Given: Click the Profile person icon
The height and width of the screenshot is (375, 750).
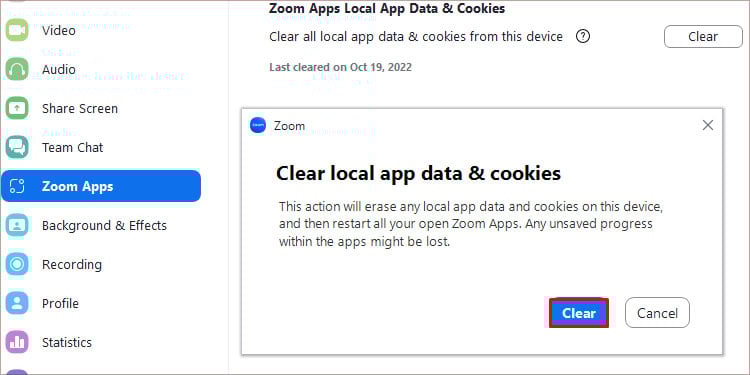Looking at the screenshot, I should (17, 303).
